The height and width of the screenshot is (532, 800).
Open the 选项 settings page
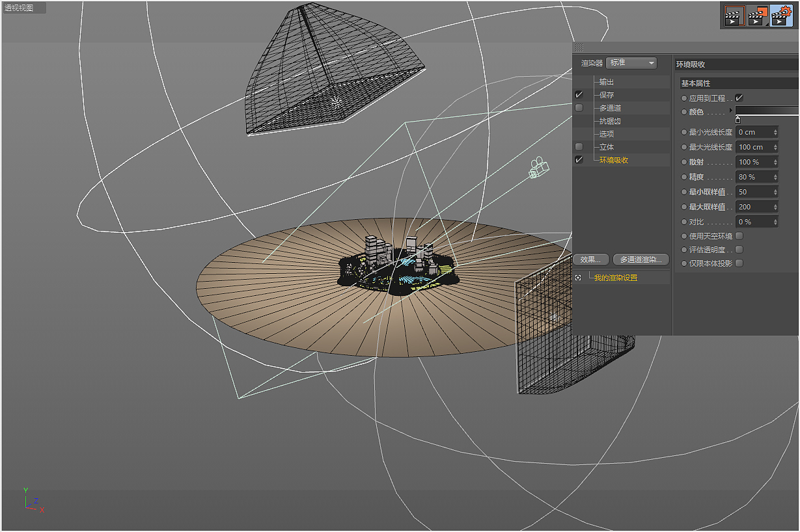(x=607, y=134)
